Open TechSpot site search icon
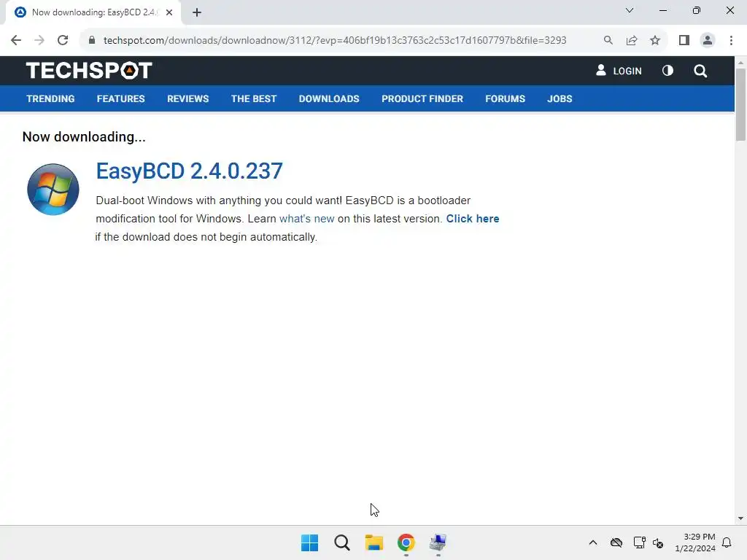 click(x=700, y=71)
